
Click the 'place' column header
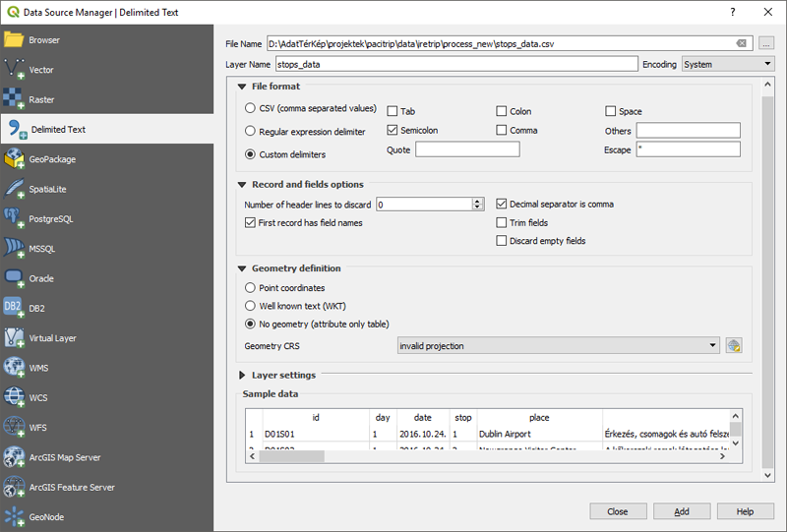point(539,417)
